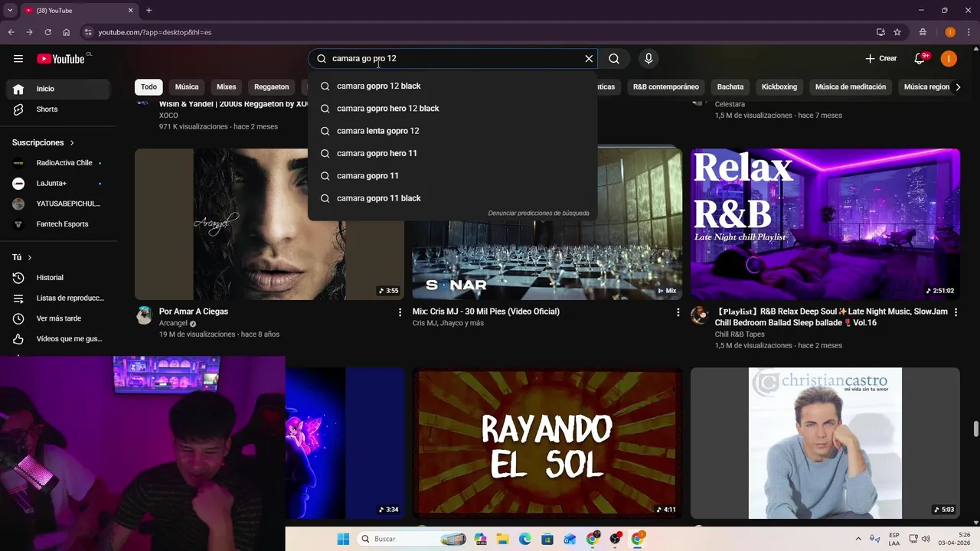Clear the search box with the X icon
Image resolution: width=980 pixels, height=551 pixels.
click(589, 59)
